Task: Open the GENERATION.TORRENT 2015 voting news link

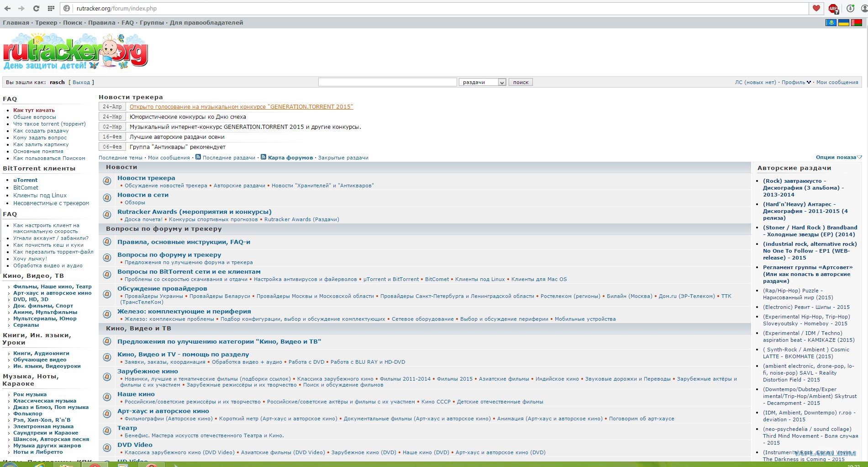Action: pos(241,106)
